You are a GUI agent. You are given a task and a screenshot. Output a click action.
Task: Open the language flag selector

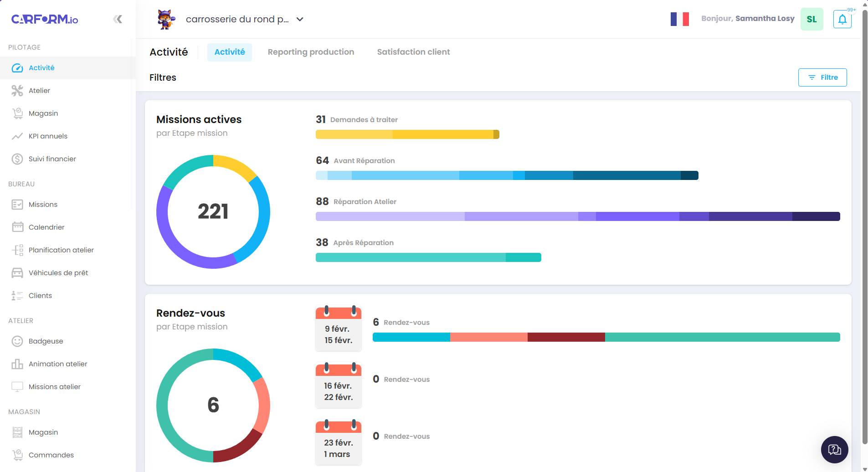(x=679, y=19)
